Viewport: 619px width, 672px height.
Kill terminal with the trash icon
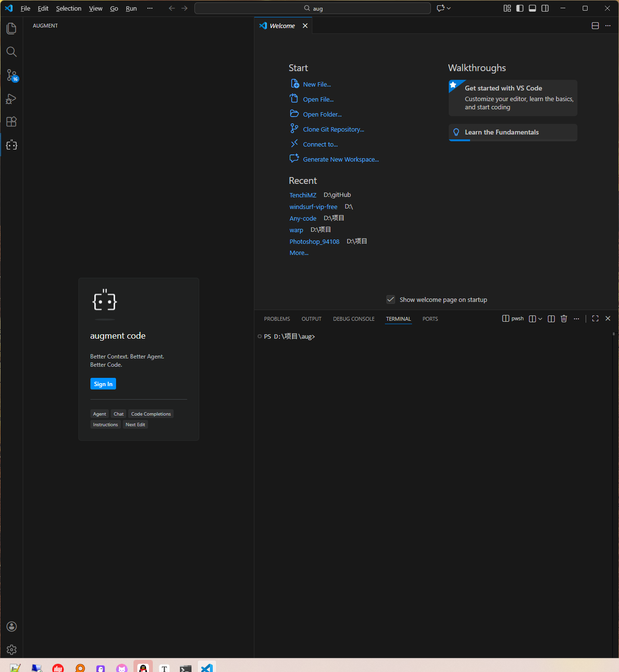click(x=564, y=318)
